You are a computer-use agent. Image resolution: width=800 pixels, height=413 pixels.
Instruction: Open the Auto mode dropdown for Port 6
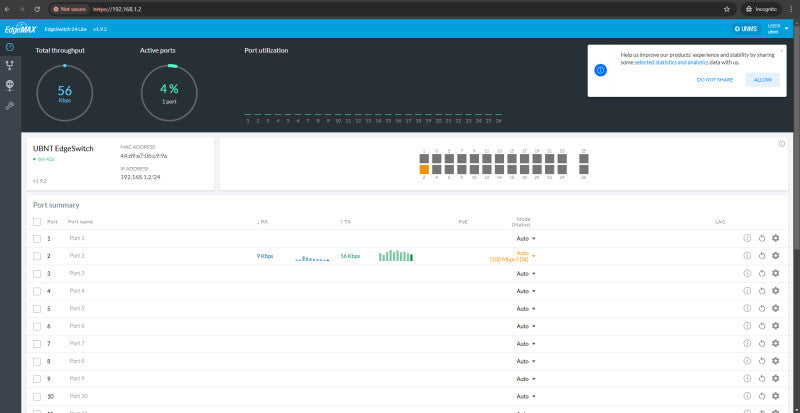(526, 326)
